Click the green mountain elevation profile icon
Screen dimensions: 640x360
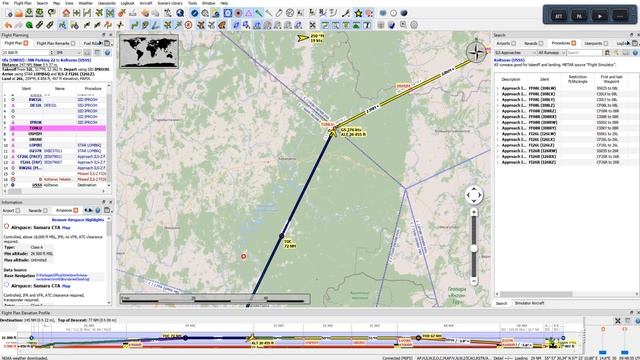356,25
